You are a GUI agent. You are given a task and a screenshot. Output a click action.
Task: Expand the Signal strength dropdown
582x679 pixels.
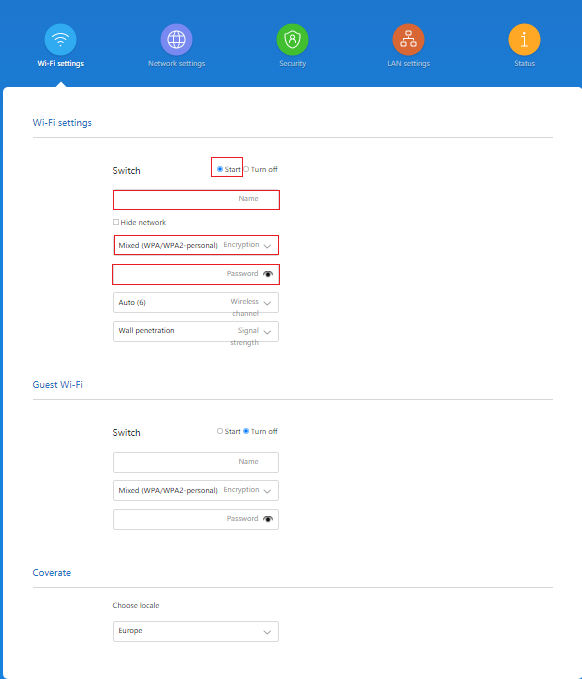click(x=196, y=331)
